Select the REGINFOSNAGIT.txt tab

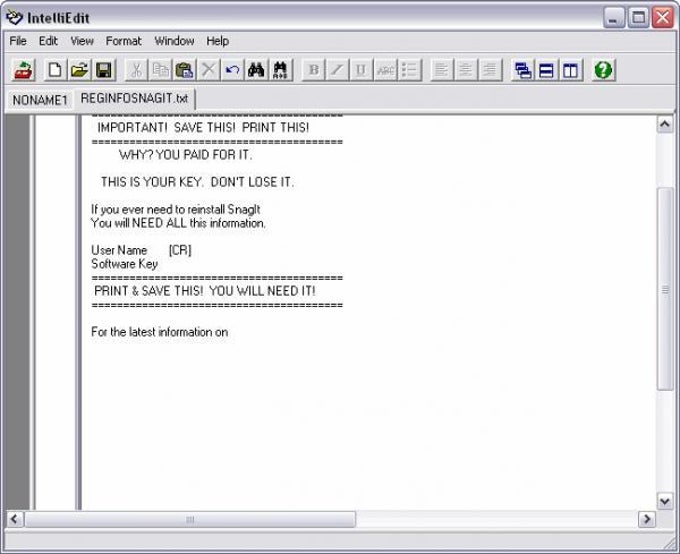[x=135, y=98]
